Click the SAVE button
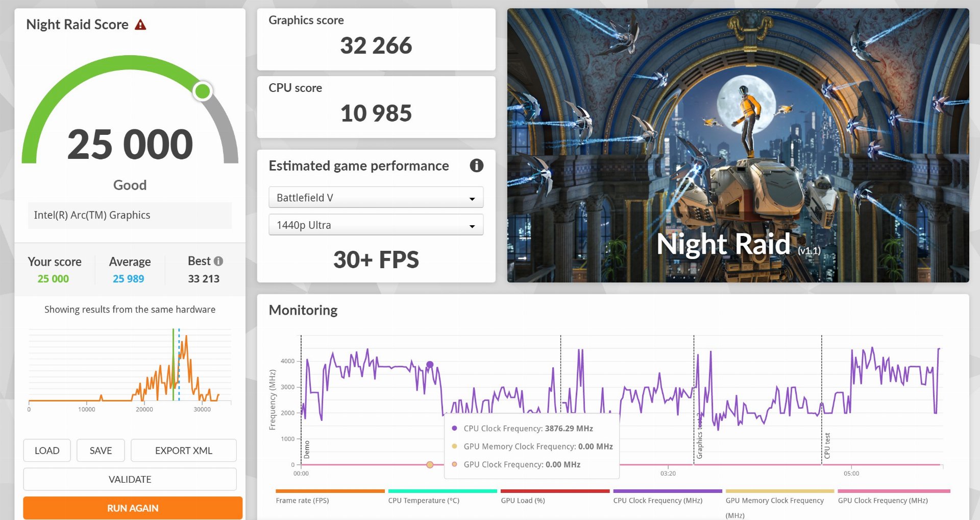The image size is (980, 520). [101, 451]
